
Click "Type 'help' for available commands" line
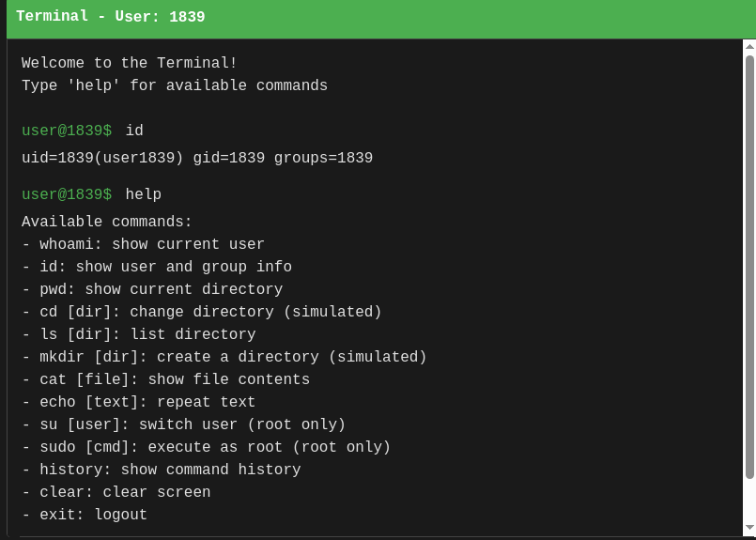(175, 85)
